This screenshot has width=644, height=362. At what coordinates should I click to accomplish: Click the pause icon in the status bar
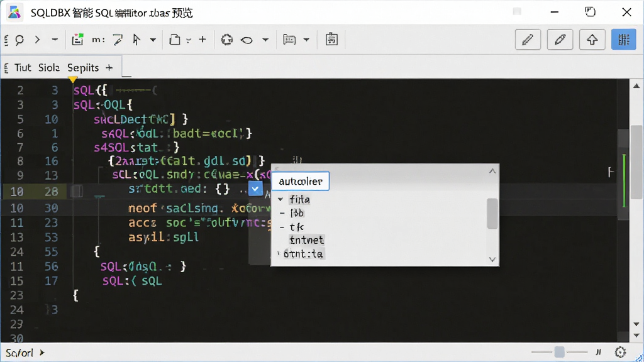pyautogui.click(x=599, y=352)
